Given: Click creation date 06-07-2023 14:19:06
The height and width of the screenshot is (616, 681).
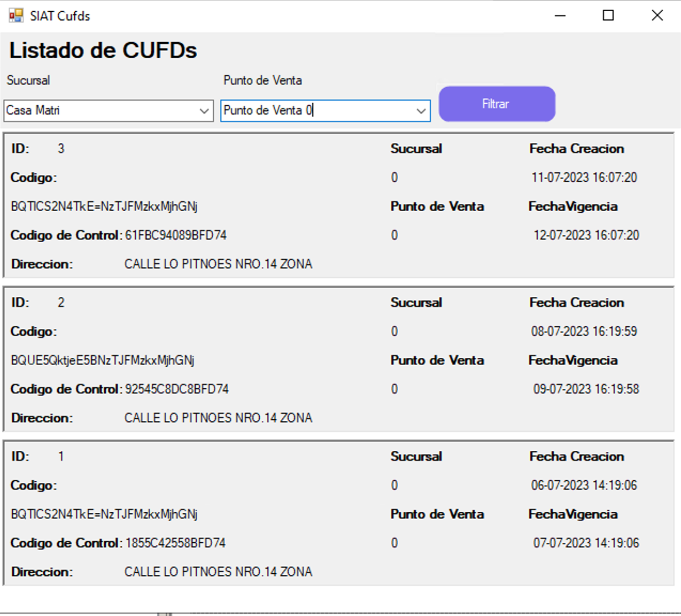Looking at the screenshot, I should (584, 486).
